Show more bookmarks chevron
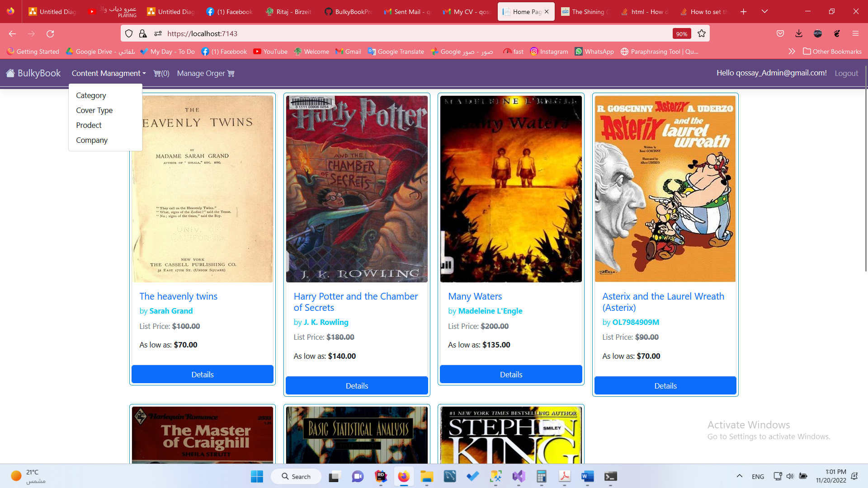 point(792,52)
